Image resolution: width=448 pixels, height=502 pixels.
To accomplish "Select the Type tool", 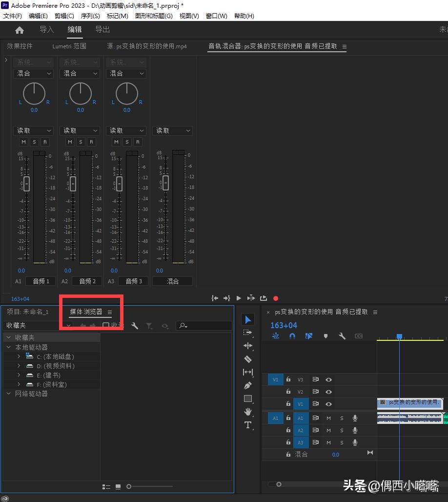I will 248,425.
